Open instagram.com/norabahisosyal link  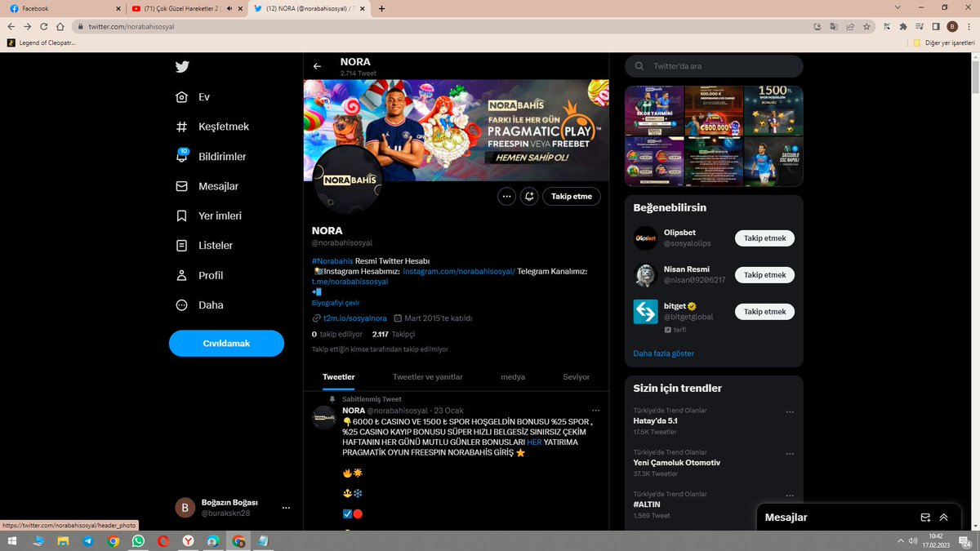click(459, 271)
